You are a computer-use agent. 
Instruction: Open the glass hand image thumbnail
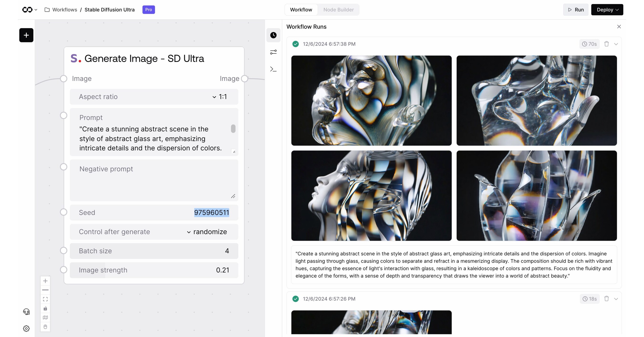pos(537,100)
